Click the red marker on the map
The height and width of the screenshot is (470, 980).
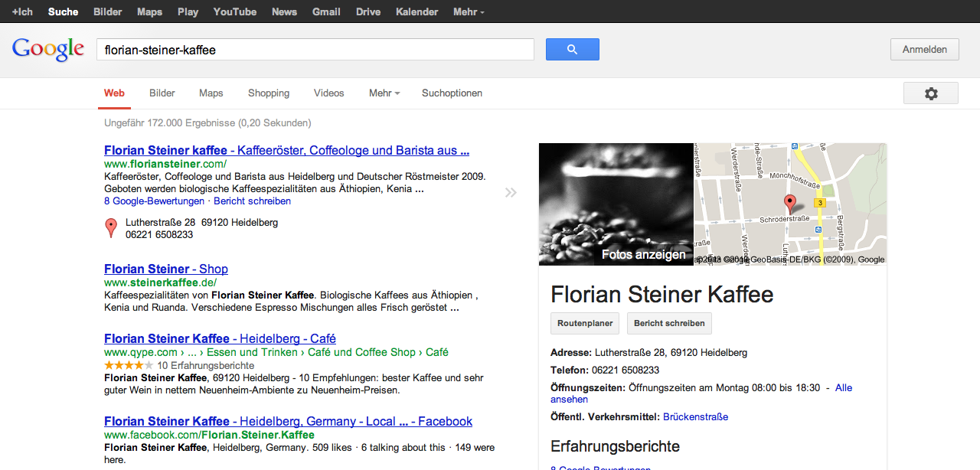(x=790, y=204)
